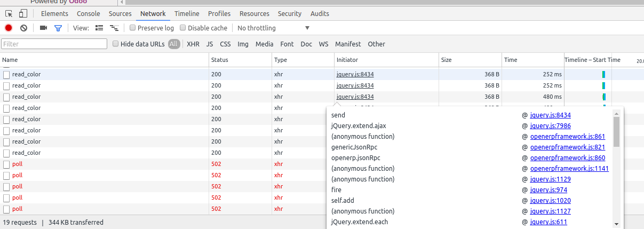Viewport: 644px width, 229px height.
Task: Show overview view icon
Action: point(114,28)
